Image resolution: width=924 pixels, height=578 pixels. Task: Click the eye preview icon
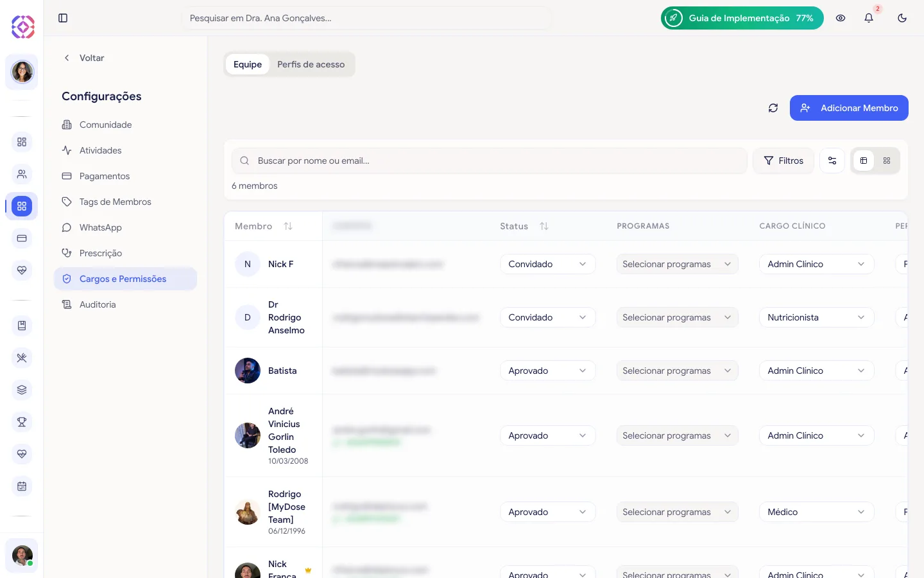[841, 18]
